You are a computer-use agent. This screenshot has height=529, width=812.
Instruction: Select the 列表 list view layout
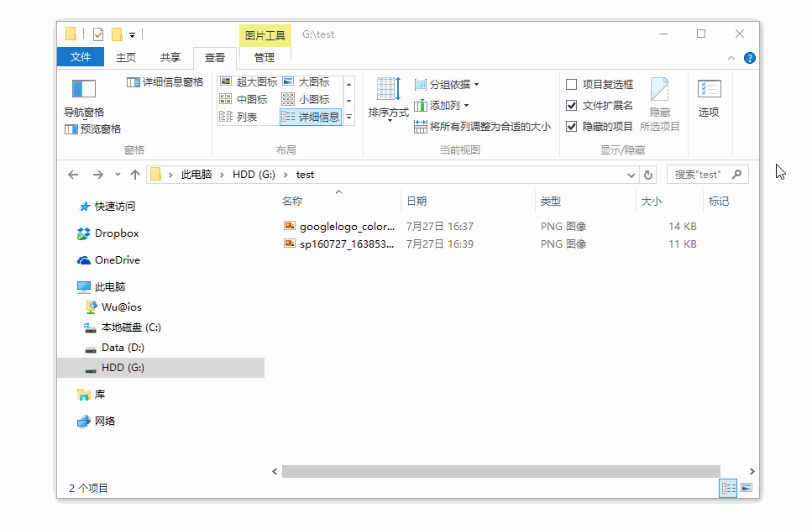244,116
